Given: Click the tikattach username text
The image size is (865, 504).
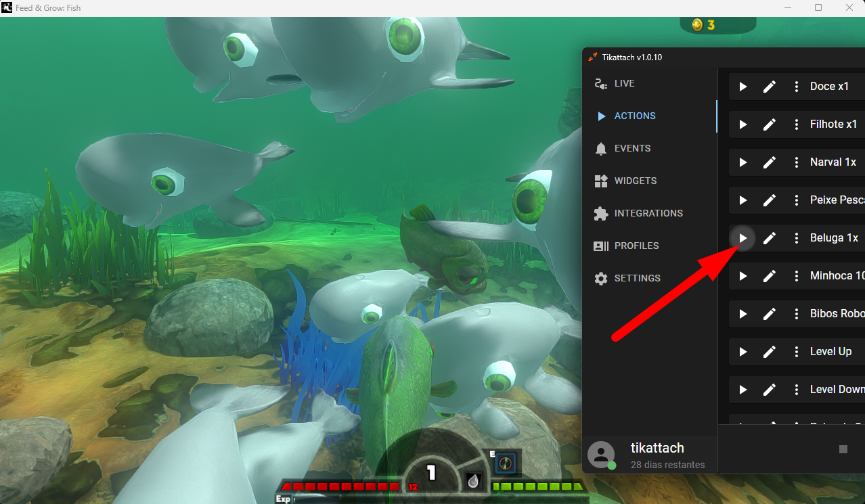Looking at the screenshot, I should (657, 448).
